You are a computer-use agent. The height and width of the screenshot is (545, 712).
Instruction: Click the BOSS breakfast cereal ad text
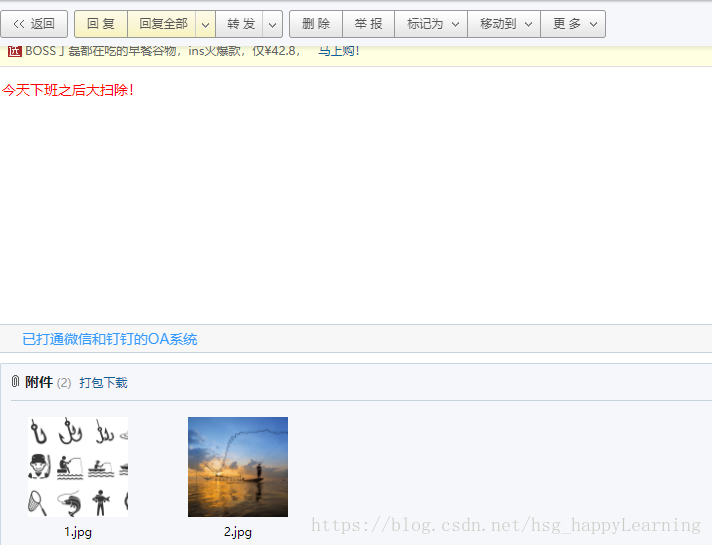(163, 51)
